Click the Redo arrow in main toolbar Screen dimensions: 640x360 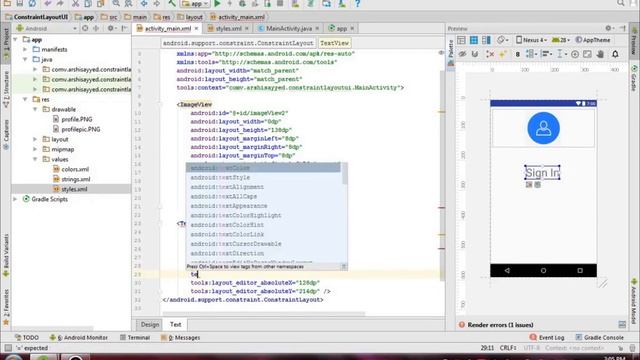(x=60, y=4)
